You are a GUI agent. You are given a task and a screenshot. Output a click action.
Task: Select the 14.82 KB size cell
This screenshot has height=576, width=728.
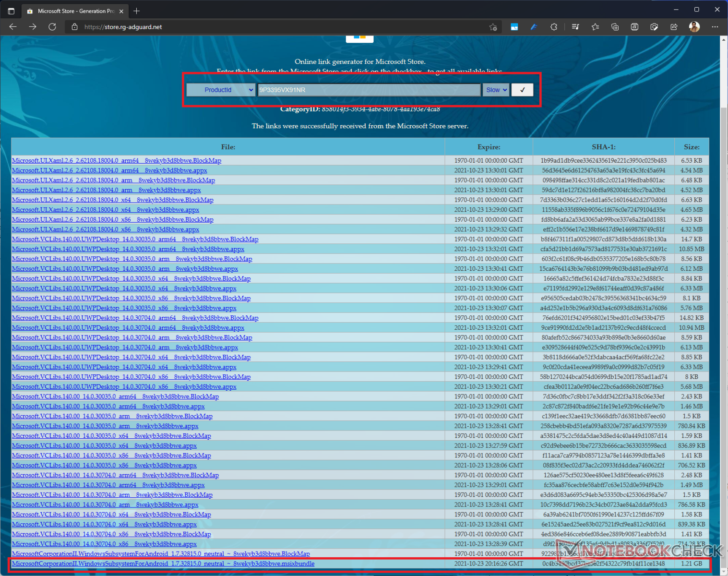(692, 318)
